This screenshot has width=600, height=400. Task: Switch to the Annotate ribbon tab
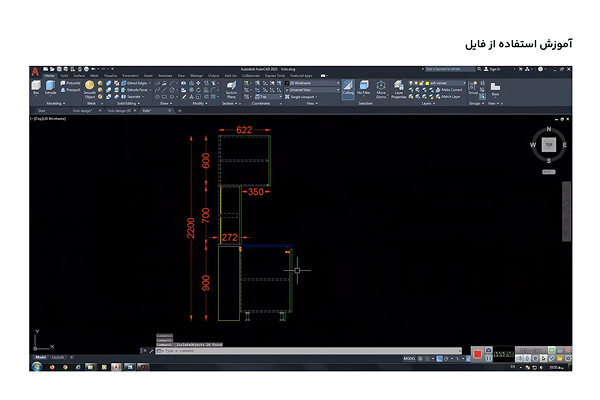click(165, 76)
